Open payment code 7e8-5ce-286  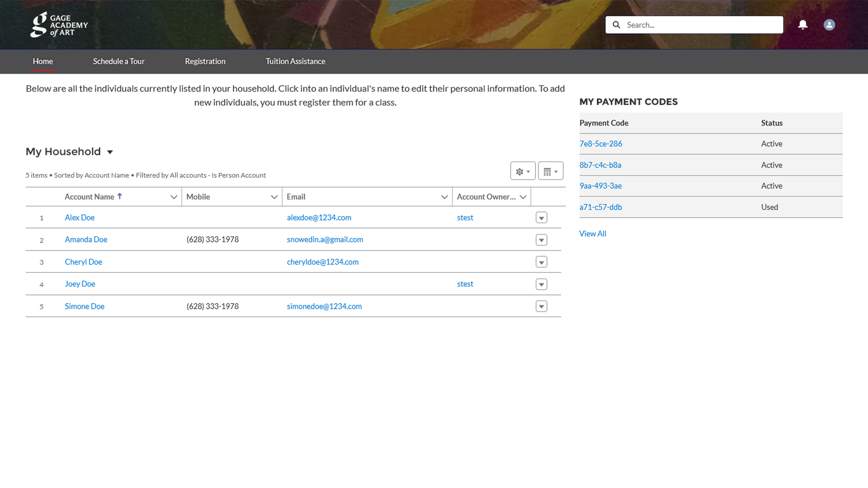tap(600, 144)
